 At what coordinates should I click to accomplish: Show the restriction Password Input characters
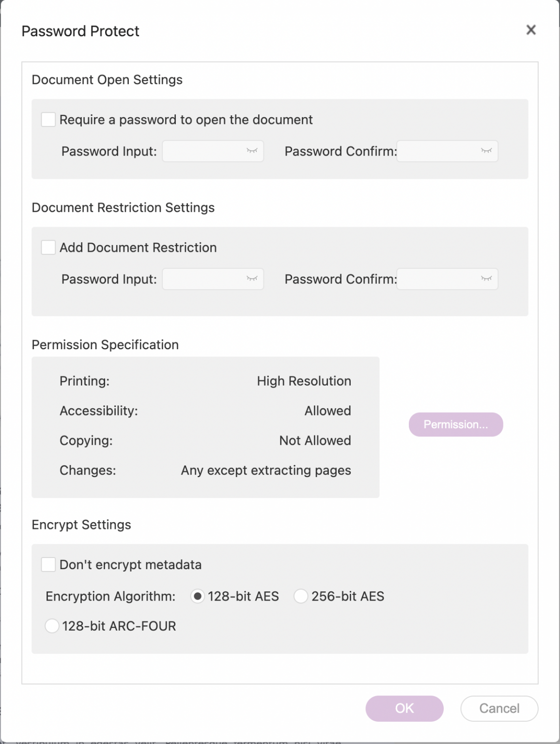pyautogui.click(x=252, y=279)
